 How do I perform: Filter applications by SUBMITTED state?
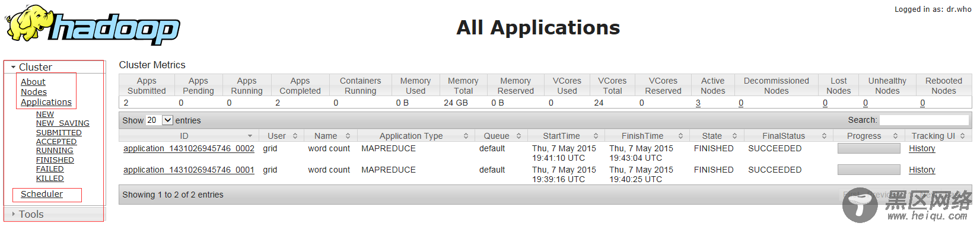click(59, 133)
